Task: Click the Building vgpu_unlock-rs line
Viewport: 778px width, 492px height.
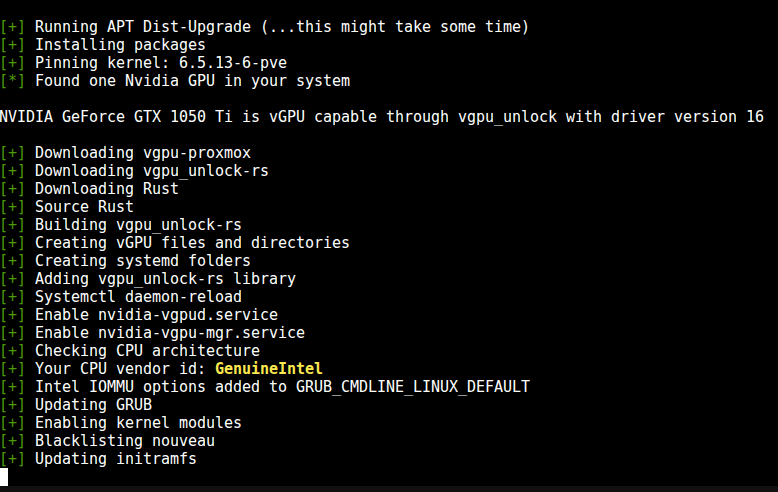Action: coord(121,225)
